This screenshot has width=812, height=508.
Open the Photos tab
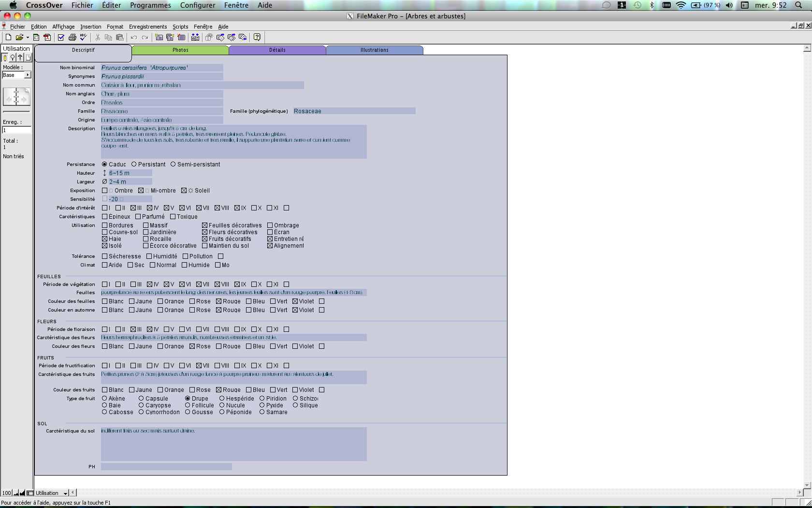click(x=180, y=50)
